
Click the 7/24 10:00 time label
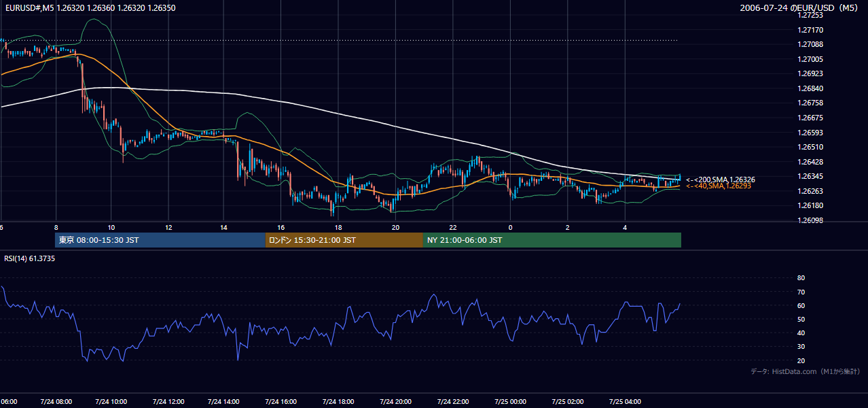pos(112,402)
